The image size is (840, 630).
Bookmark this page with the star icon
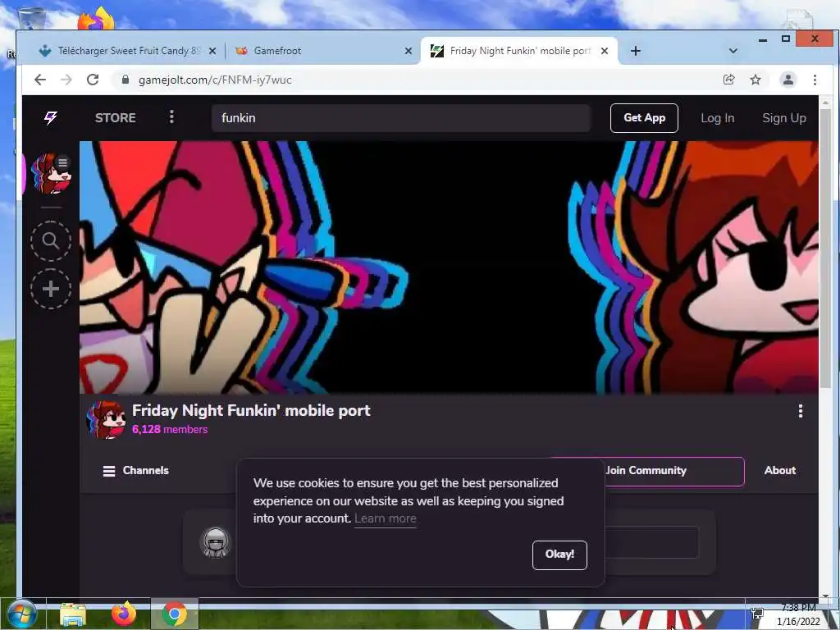756,80
